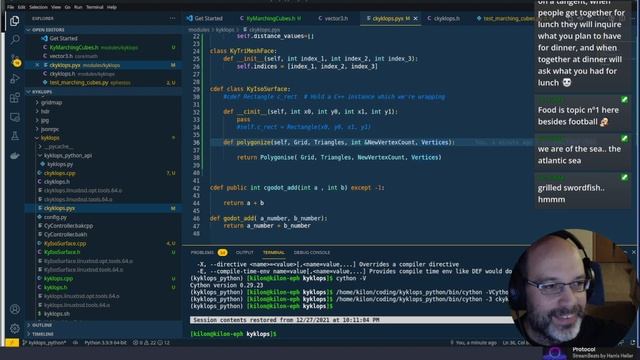The image size is (640, 360).
Task: Open the Testing flask view
Action: [15, 136]
